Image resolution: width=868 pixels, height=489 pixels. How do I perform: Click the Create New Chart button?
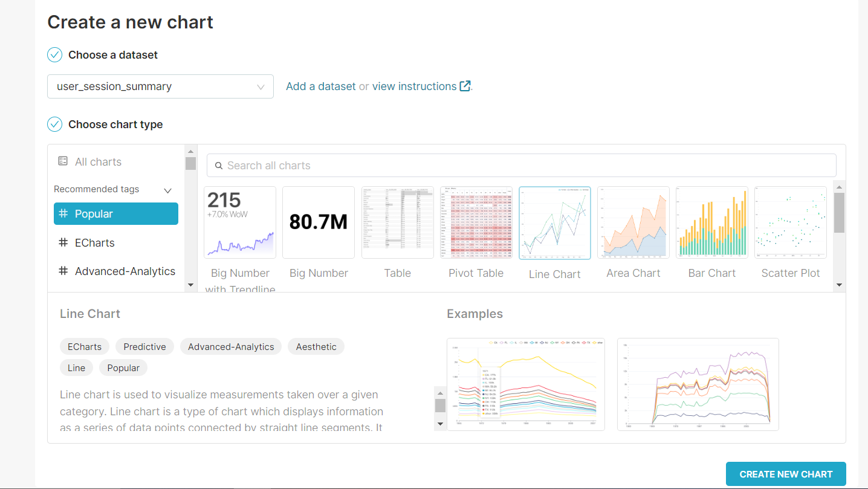tap(786, 474)
